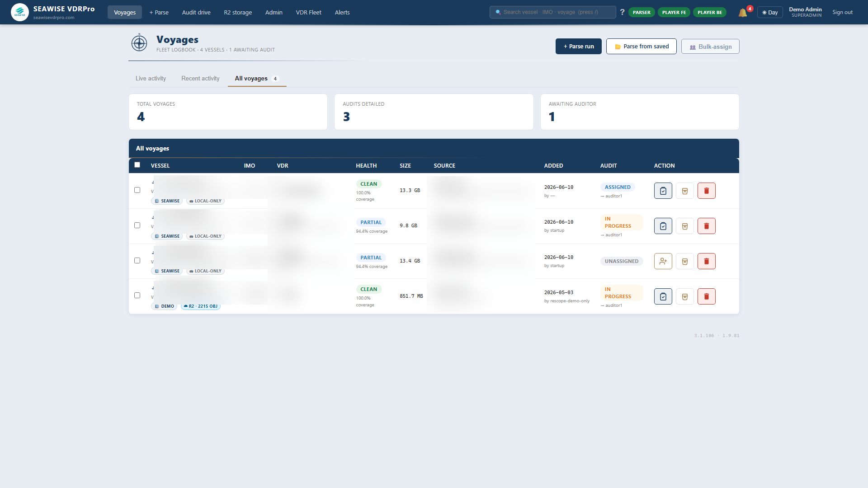Viewport: 868px width, 488px height.
Task: Open the + Parse nav item
Action: coord(159,12)
